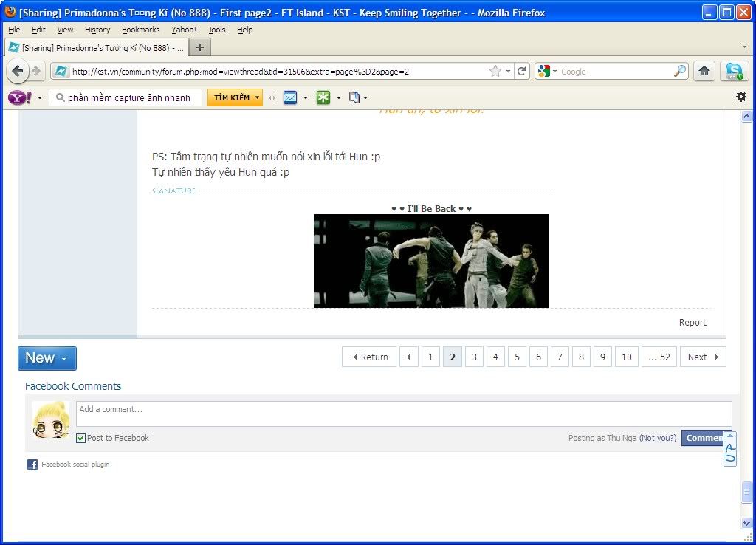Click the Report link
Screen dimensions: 756x545
click(693, 322)
